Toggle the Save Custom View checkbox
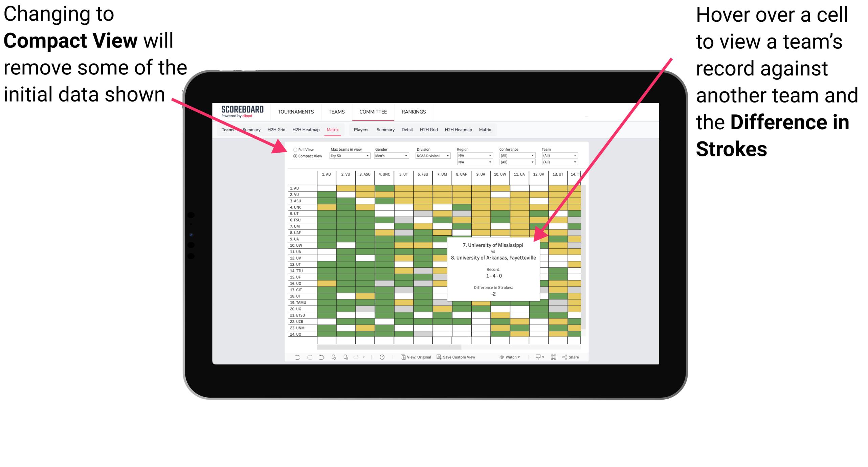Image resolution: width=868 pixels, height=467 pixels. [x=460, y=359]
